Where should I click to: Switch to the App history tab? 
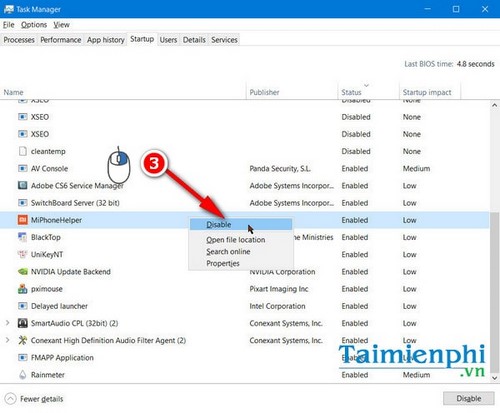[106, 40]
